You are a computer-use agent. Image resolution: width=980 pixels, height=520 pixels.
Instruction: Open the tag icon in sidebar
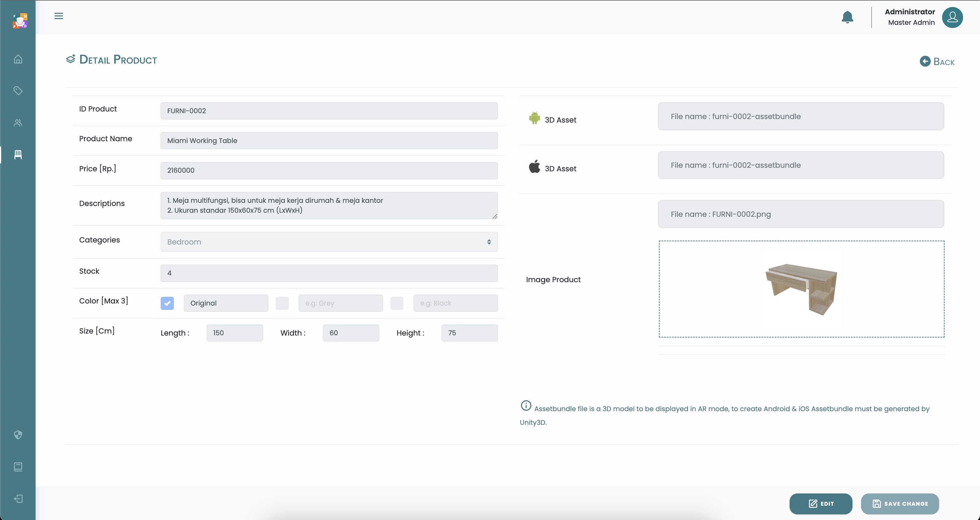pos(18,90)
